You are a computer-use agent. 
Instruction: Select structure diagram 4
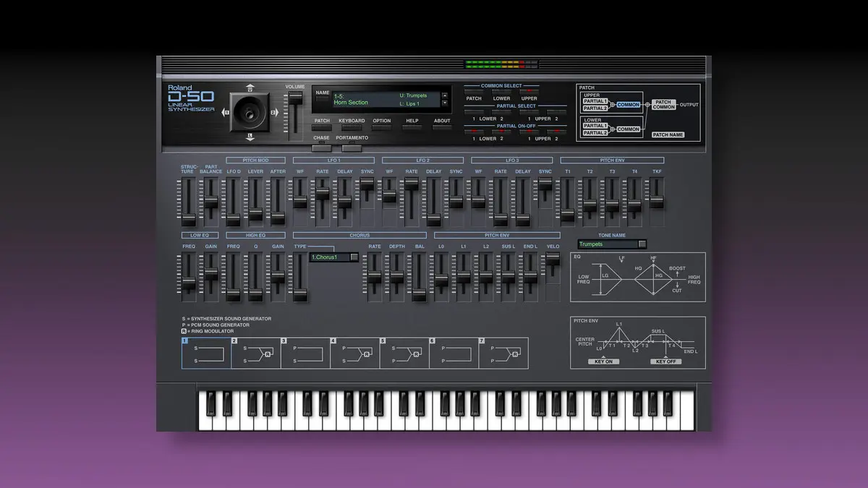[x=354, y=353]
